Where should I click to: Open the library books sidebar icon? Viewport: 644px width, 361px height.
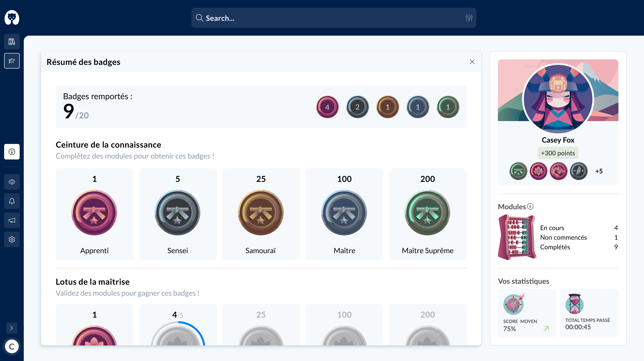pyautogui.click(x=12, y=42)
